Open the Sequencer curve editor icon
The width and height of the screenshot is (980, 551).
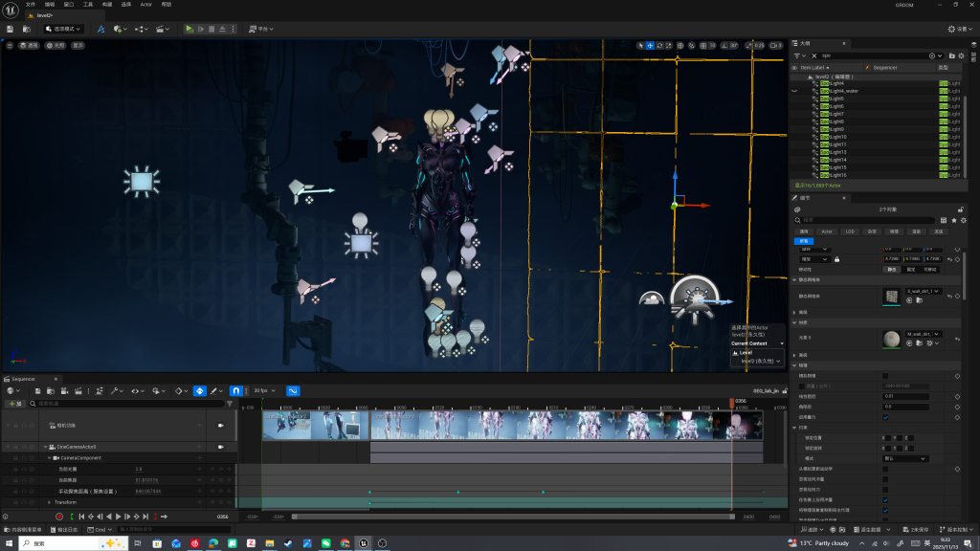(294, 390)
